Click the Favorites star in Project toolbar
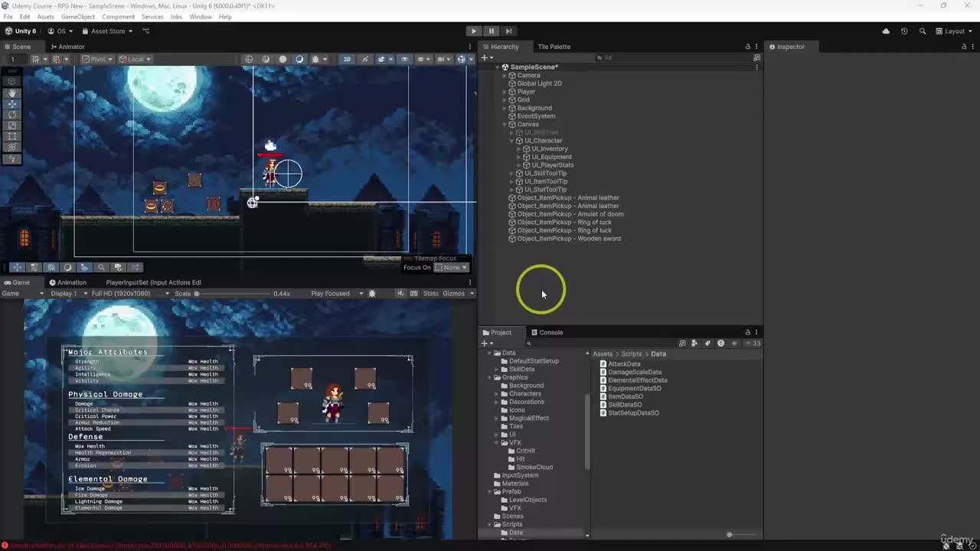This screenshot has width=980, height=551. (x=734, y=344)
